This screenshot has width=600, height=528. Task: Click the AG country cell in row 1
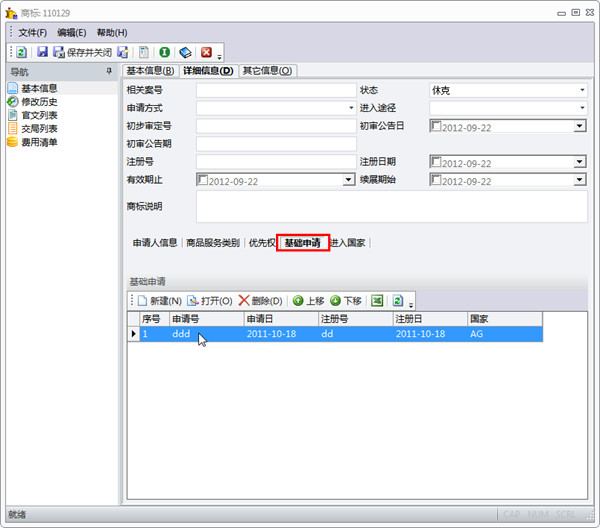tap(505, 334)
